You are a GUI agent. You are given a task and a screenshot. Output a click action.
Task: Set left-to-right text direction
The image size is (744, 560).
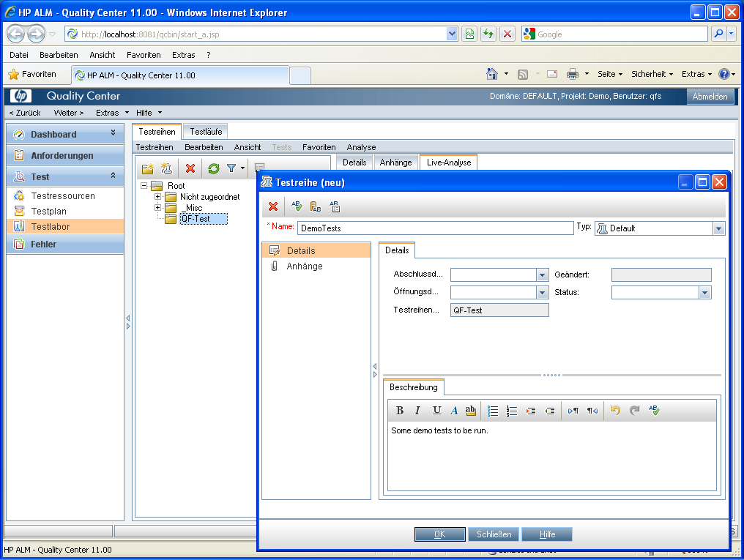coord(573,411)
